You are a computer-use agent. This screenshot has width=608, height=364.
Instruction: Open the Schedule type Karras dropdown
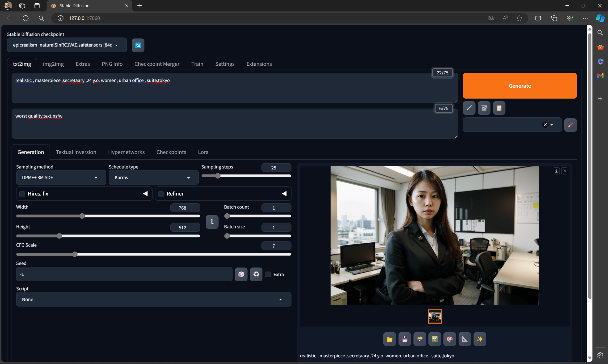(x=153, y=178)
